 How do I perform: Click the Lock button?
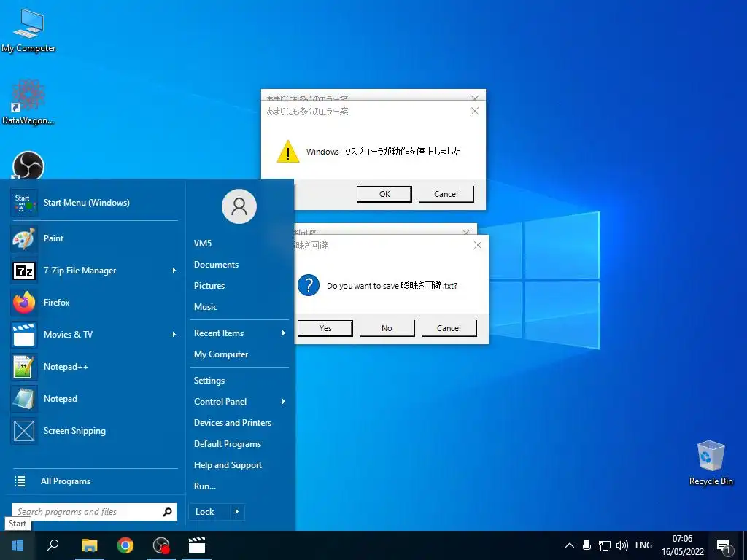209,512
